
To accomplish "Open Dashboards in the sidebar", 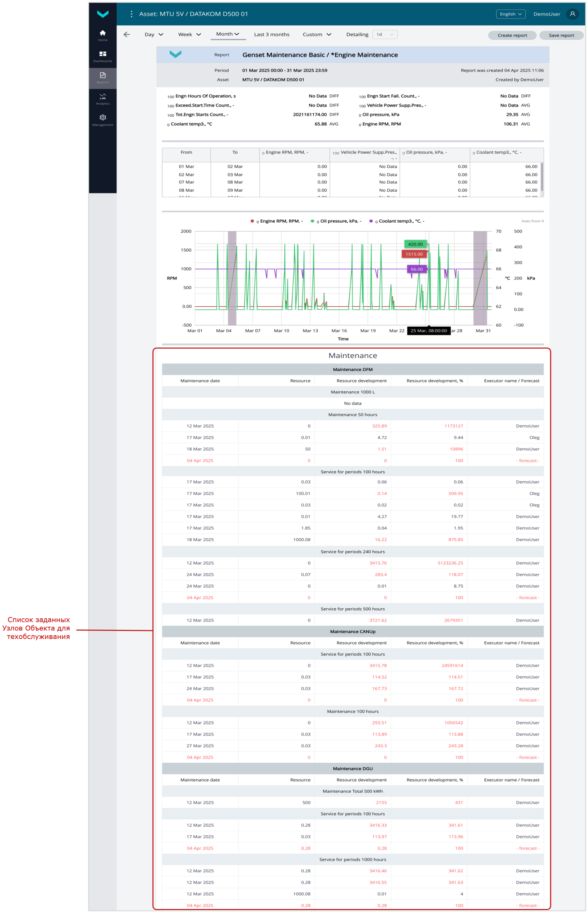I will (102, 56).
